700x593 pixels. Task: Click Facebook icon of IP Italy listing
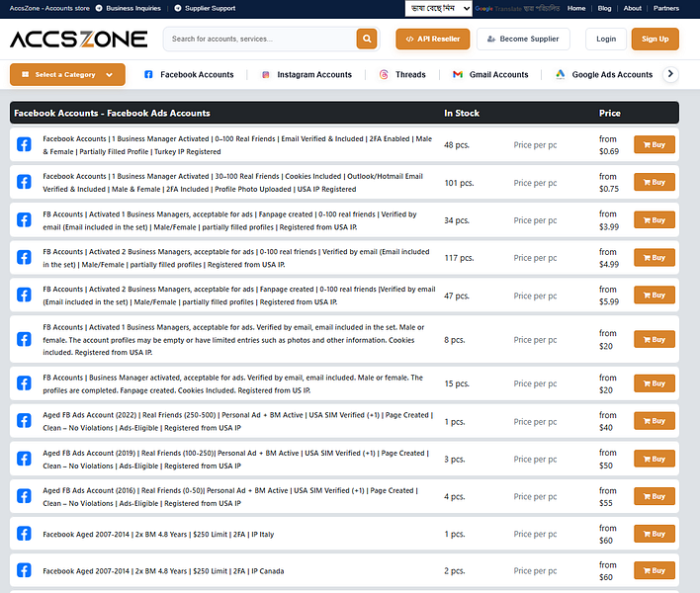[24, 534]
